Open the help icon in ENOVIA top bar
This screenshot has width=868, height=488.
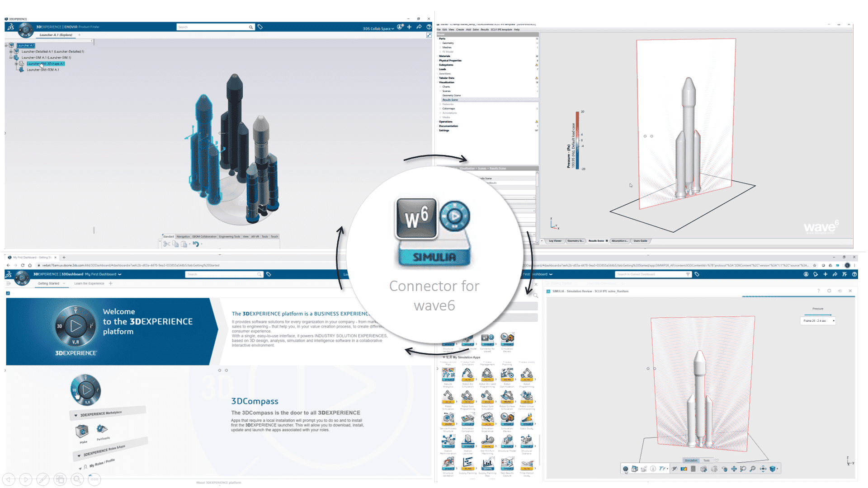point(429,27)
